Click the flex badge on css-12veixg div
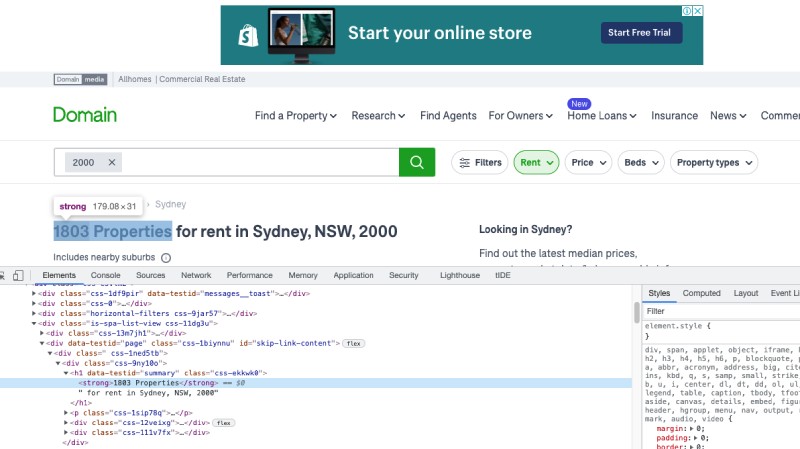Image resolution: width=800 pixels, height=449 pixels. (223, 423)
